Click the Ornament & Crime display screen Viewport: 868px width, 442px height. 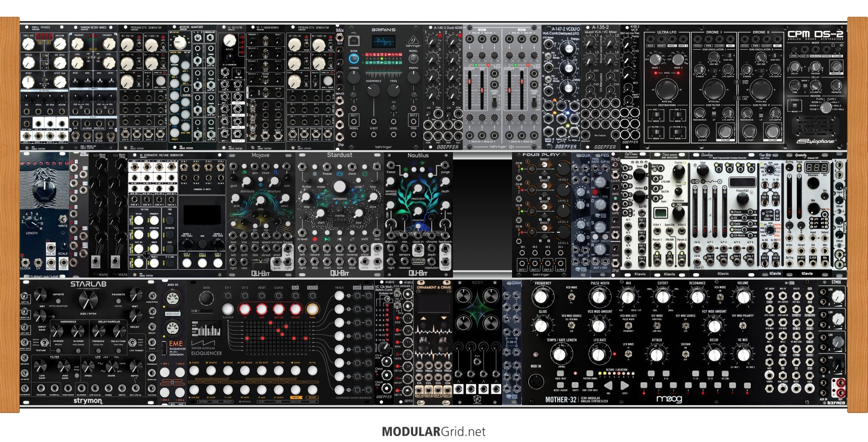434,304
